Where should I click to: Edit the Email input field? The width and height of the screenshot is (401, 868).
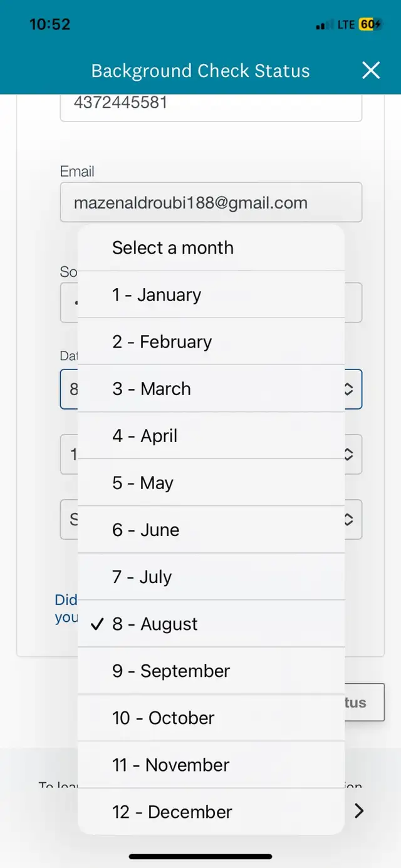point(211,202)
